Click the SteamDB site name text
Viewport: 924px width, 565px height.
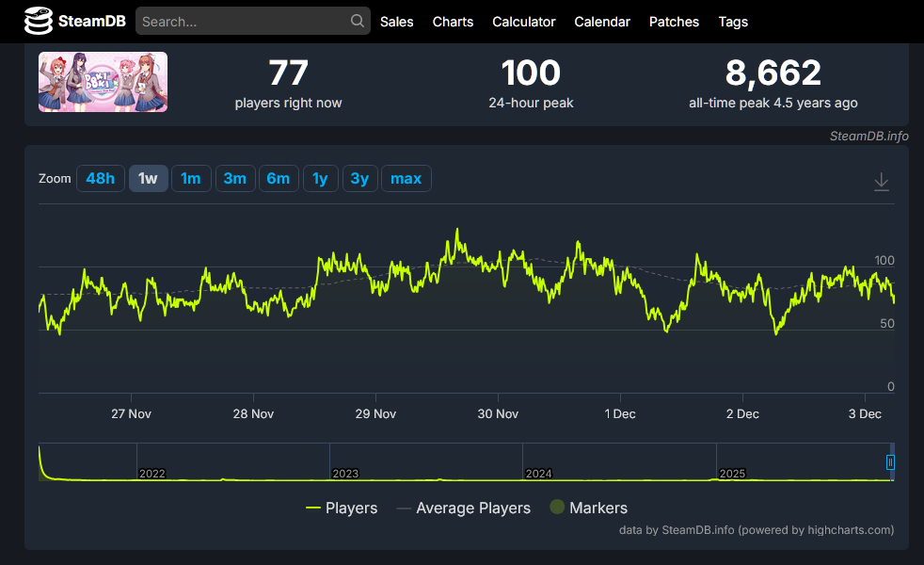92,22
